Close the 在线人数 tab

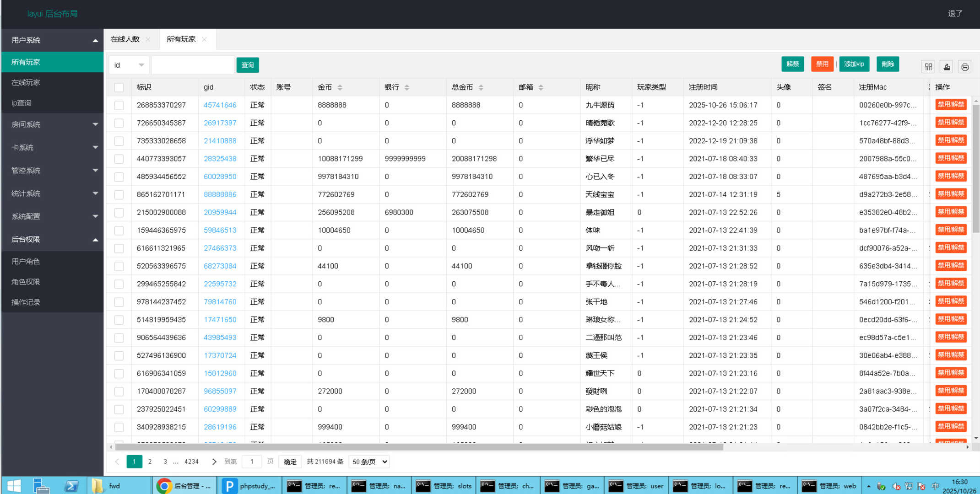point(148,39)
